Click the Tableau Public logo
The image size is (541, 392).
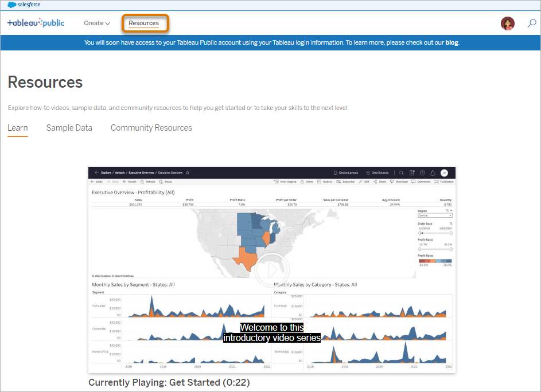[36, 23]
